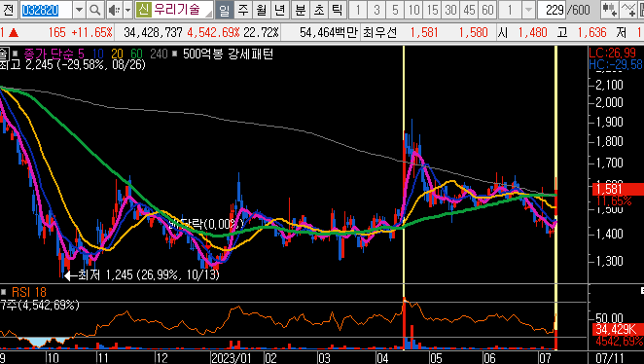Click the RSI 18 legend square marker
Image resolution: width=644 pixels, height=364 pixels.
[4, 292]
